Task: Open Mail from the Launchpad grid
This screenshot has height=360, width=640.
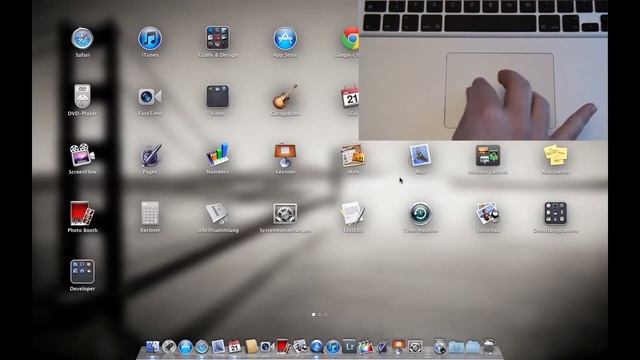Action: click(x=420, y=155)
